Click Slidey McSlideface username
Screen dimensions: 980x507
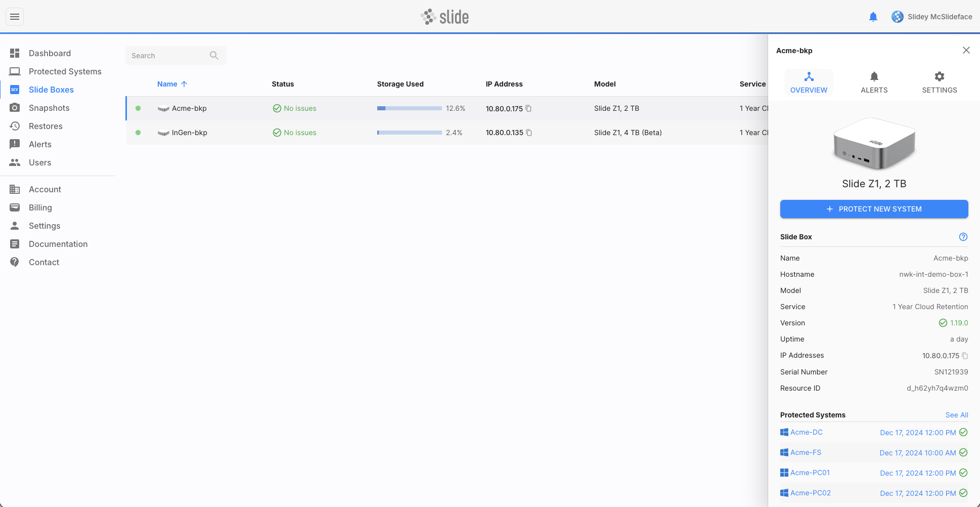click(x=940, y=17)
